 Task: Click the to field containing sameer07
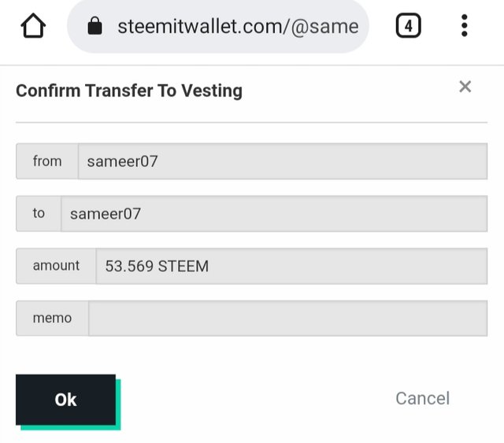pyautogui.click(x=273, y=213)
